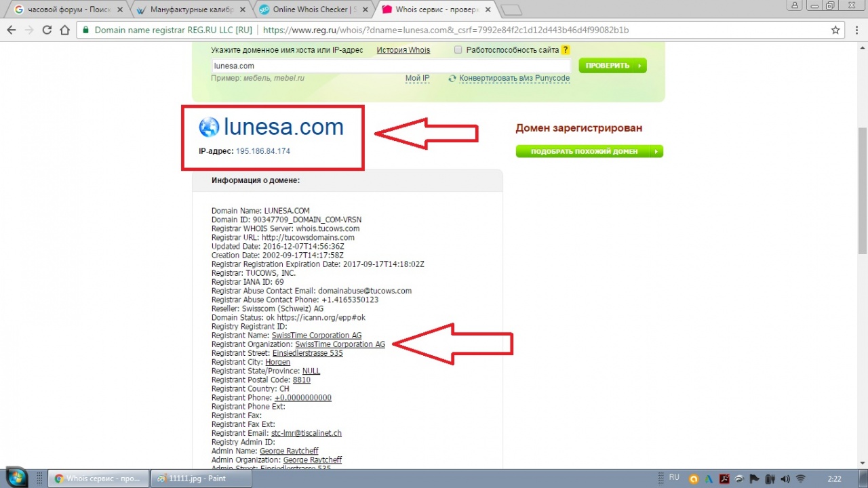Viewport: 868px width, 488px height.
Task: Switch to the часовой форум tab
Action: pyautogui.click(x=64, y=10)
